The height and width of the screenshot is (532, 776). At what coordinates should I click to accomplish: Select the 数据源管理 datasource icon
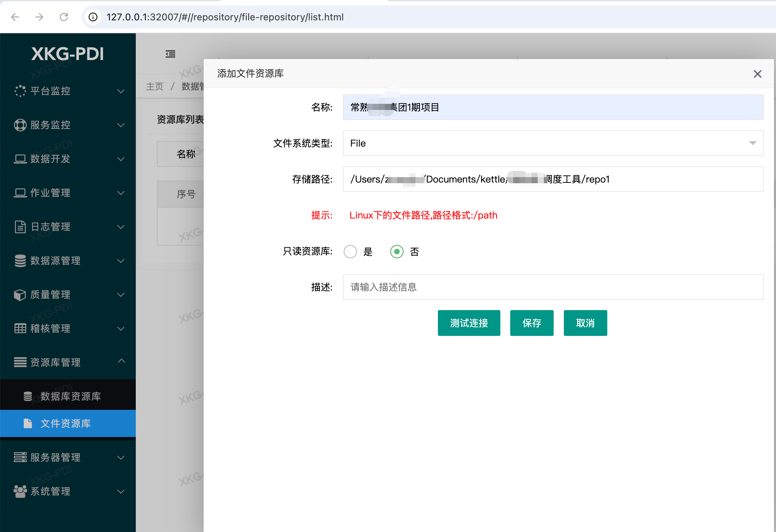(20, 261)
